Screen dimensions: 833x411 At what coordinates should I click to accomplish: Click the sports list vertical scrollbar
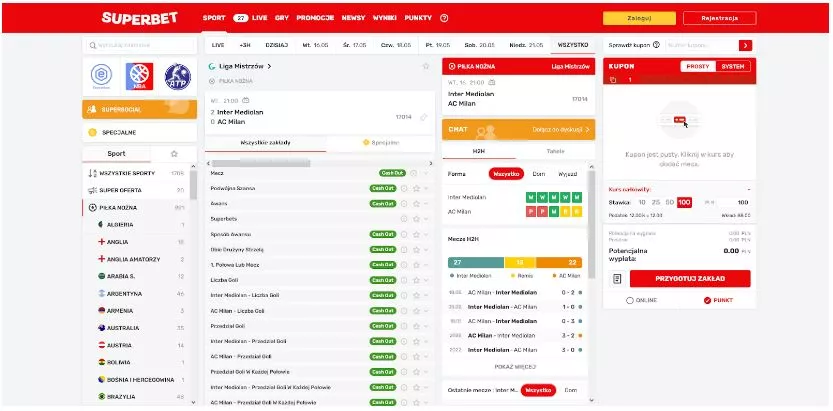coord(193,185)
